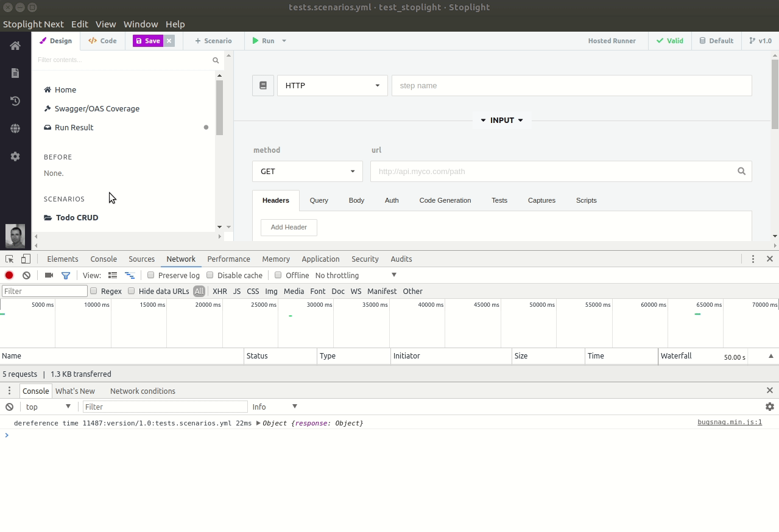This screenshot has width=779, height=532.
Task: Open the history icon in left sidebar
Action: (15, 101)
